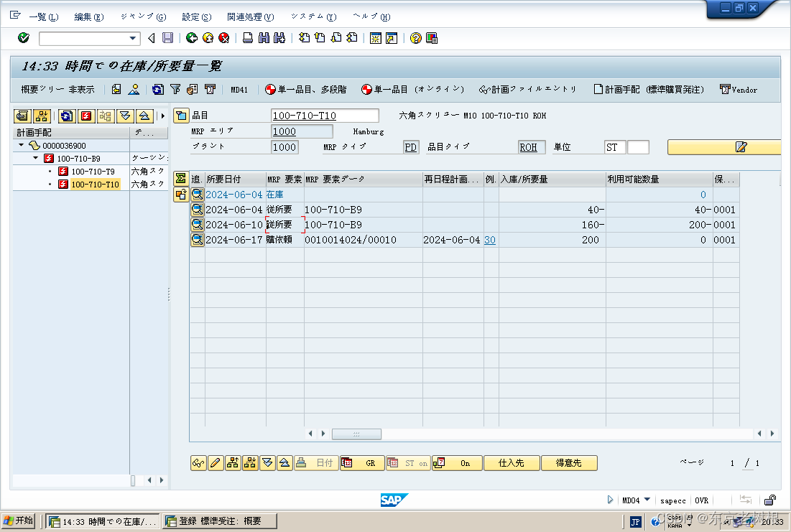The image size is (791, 532).
Task: Click the notepad edit button beside 単位
Action: (724, 146)
